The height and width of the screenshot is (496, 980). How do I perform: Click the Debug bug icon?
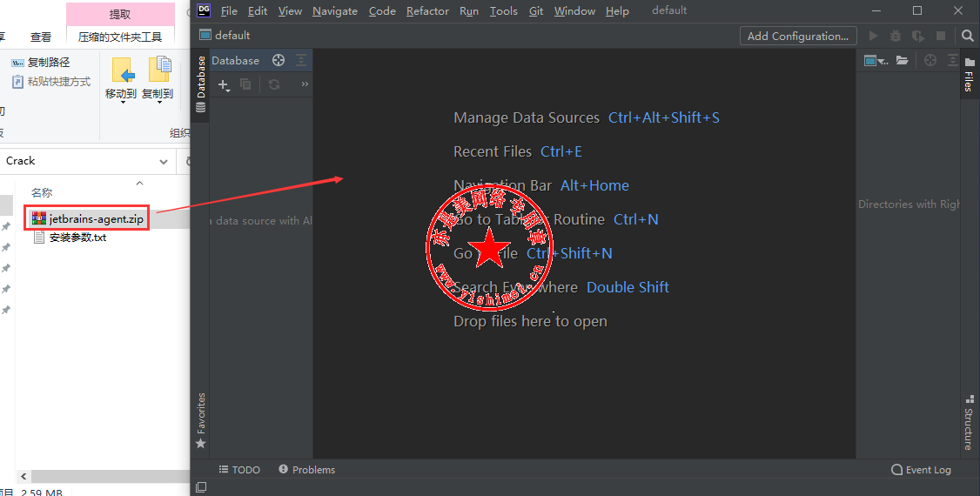point(895,36)
